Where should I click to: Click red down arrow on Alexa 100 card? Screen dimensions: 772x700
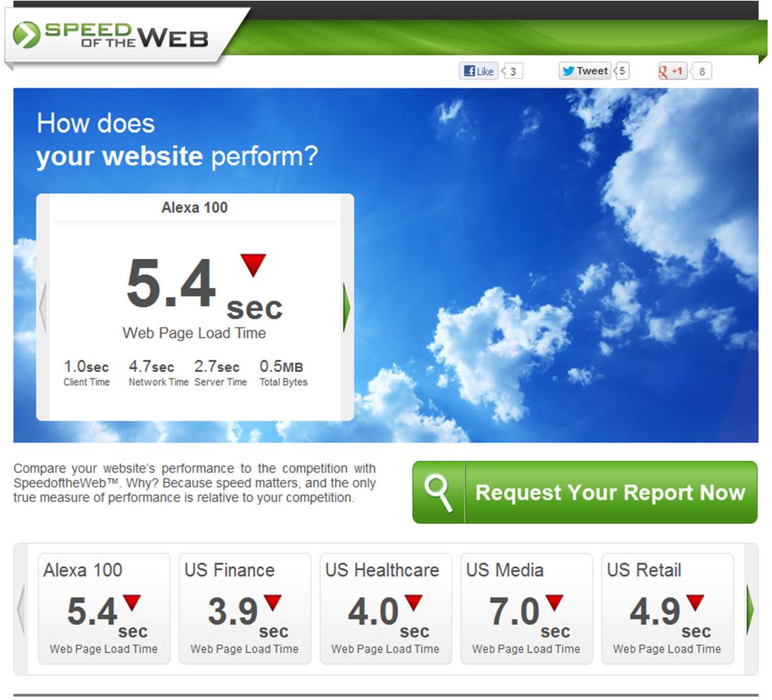tap(132, 602)
